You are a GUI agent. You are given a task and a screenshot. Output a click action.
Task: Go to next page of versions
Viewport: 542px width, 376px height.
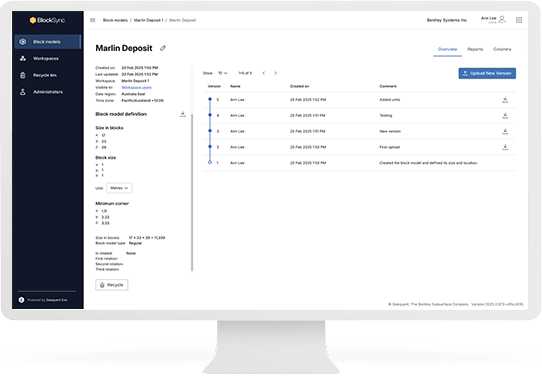(275, 73)
